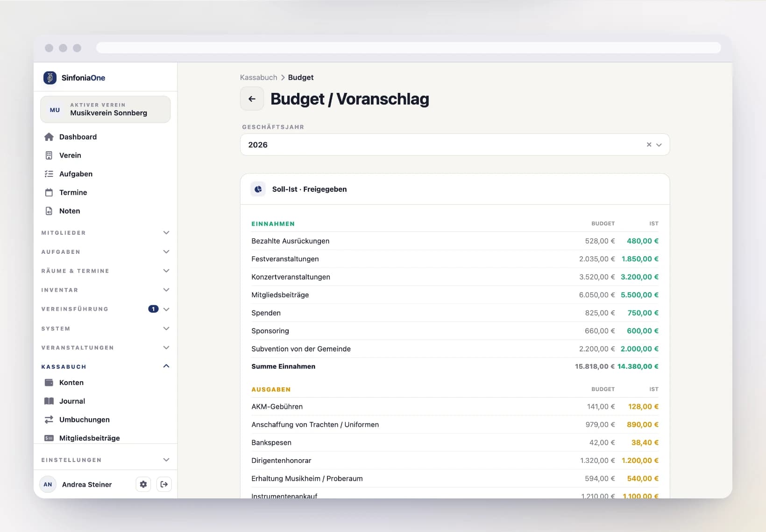Collapse the Kassabuch section
The width and height of the screenshot is (766, 532).
[x=106, y=367]
